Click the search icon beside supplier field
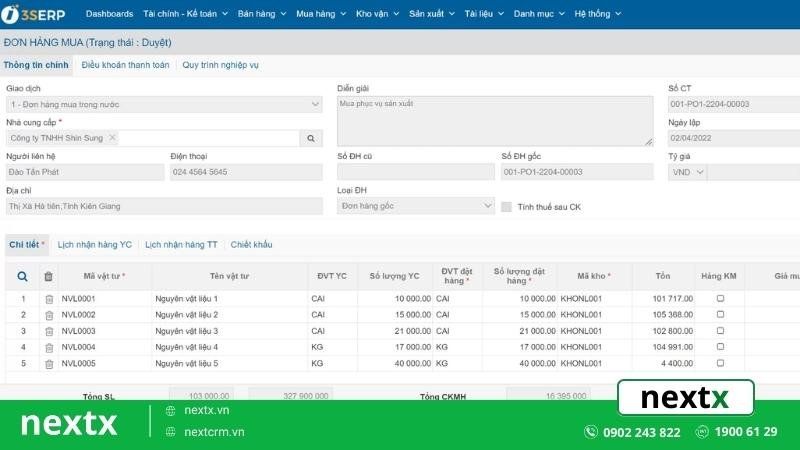This screenshot has height=450, width=800. point(312,138)
